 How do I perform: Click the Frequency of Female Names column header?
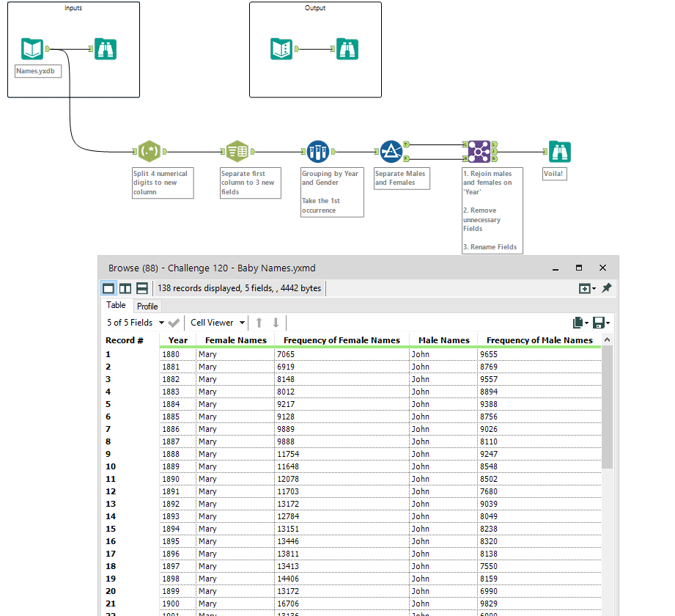(342, 340)
